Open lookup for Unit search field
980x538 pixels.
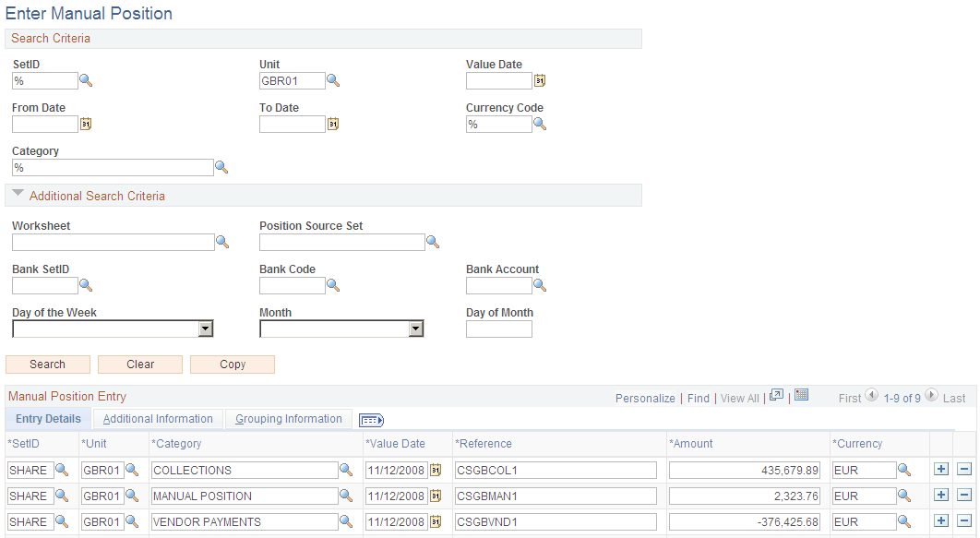[x=333, y=80]
